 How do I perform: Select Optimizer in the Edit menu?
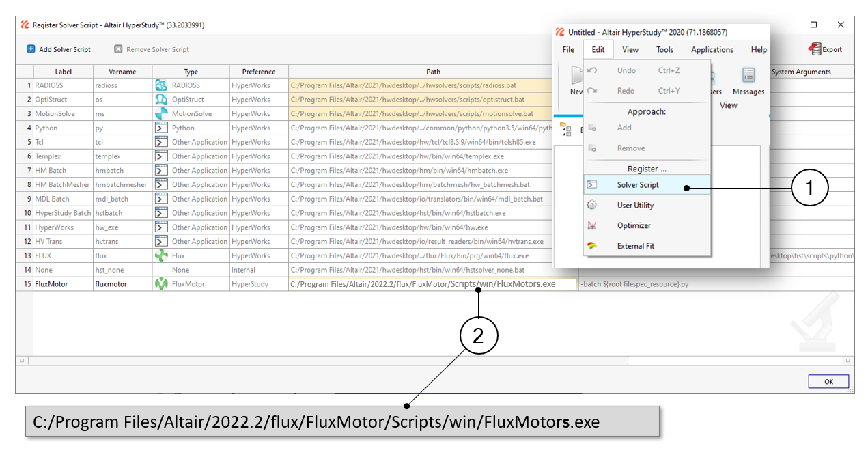tap(634, 226)
